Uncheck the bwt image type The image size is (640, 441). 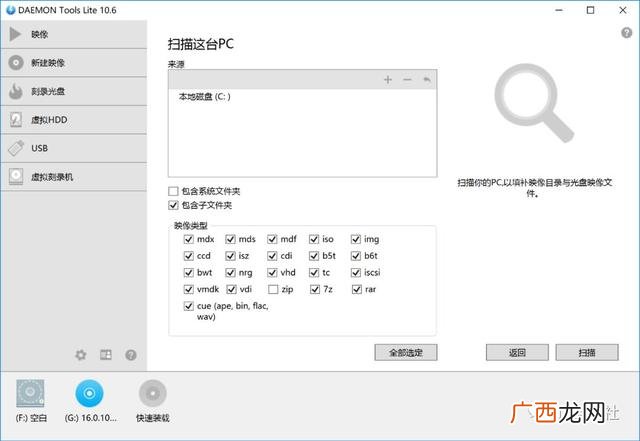(189, 272)
